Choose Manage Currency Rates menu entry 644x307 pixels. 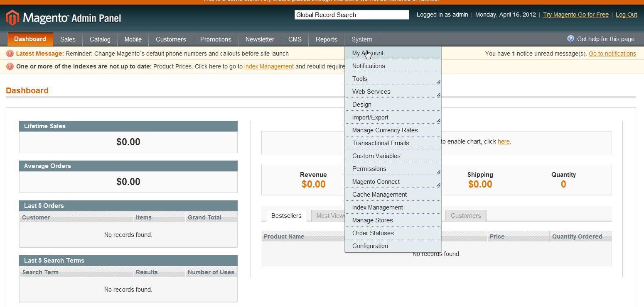coord(385,130)
